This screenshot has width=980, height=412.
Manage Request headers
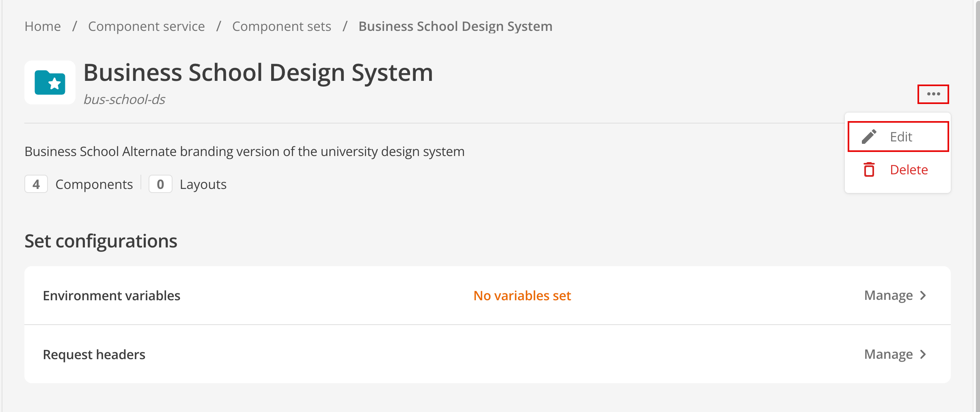[895, 354]
